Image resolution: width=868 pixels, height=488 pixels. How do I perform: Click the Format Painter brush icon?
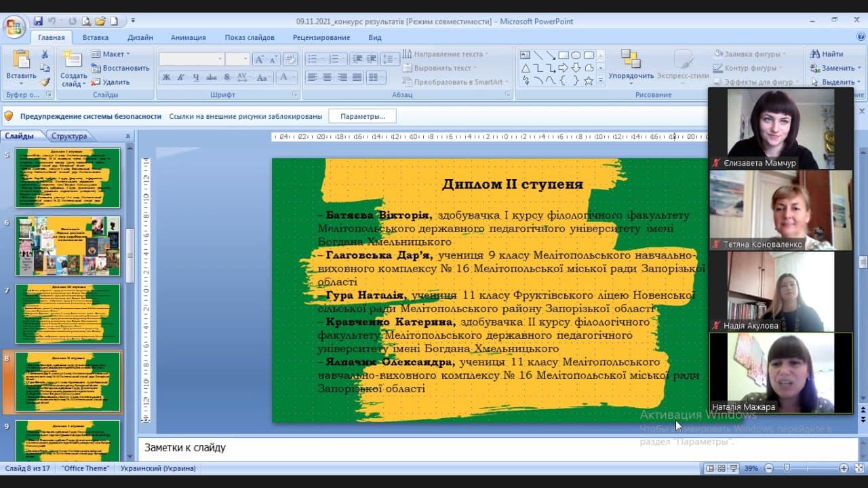point(45,82)
